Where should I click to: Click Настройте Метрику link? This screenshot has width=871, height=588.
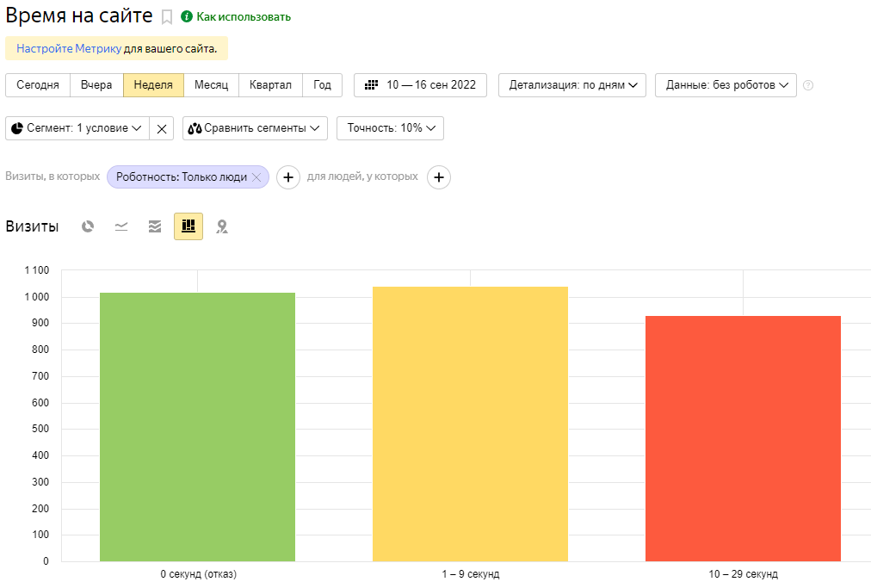point(69,48)
